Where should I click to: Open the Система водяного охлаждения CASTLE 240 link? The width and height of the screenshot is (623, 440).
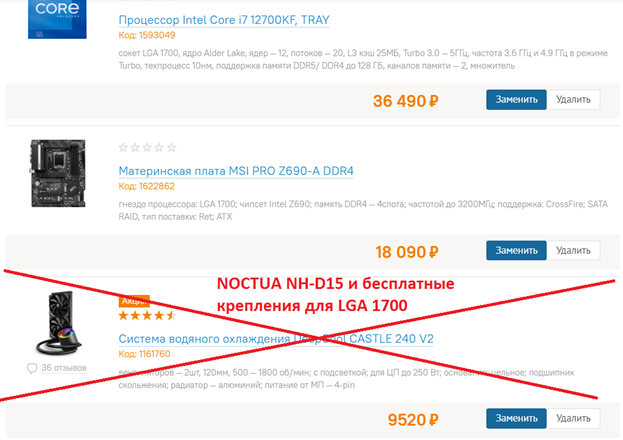(x=276, y=339)
